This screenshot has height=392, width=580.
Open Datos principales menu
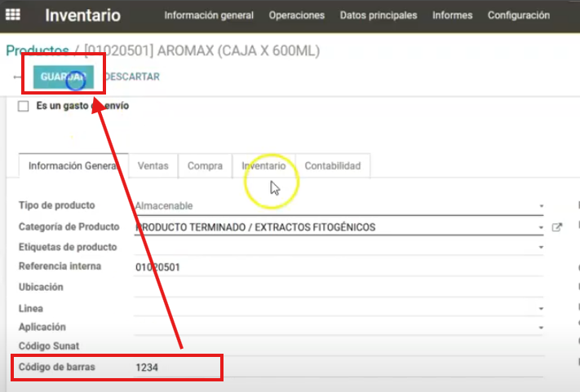coord(379,15)
